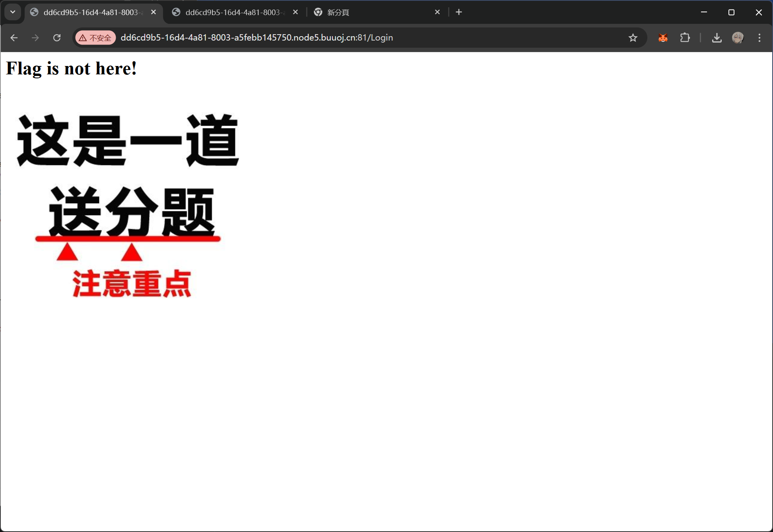Open the three-dot browser menu
The image size is (773, 532).
[x=759, y=38]
